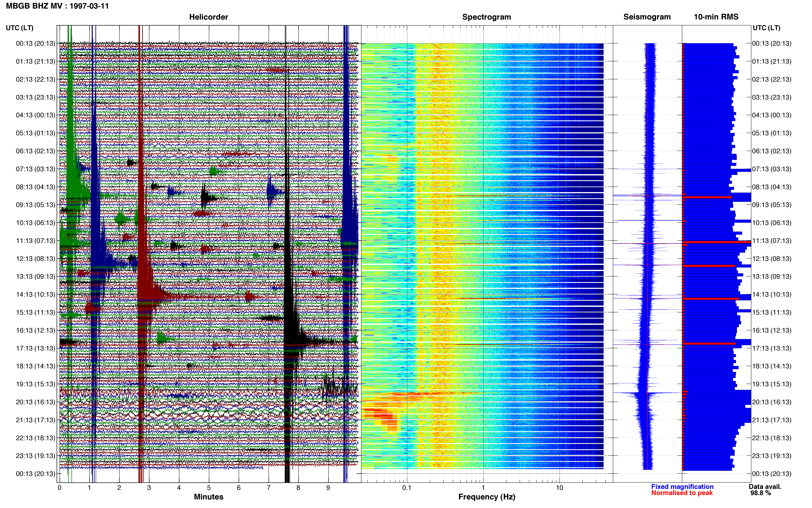Click the left 00:13 (20:13) top time label
Image resolution: width=812 pixels, height=508 pixels.
(36, 43)
